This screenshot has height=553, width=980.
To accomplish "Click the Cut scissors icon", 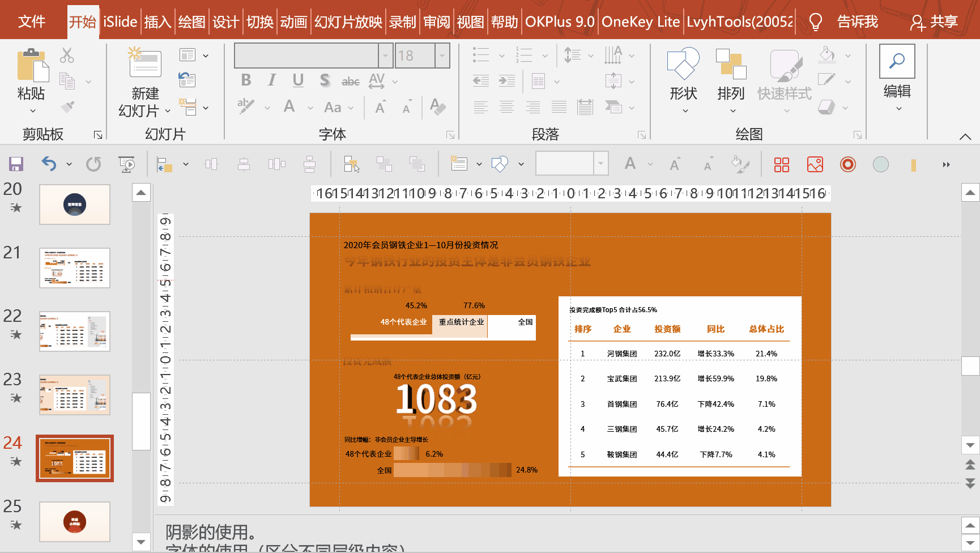I will [x=67, y=55].
